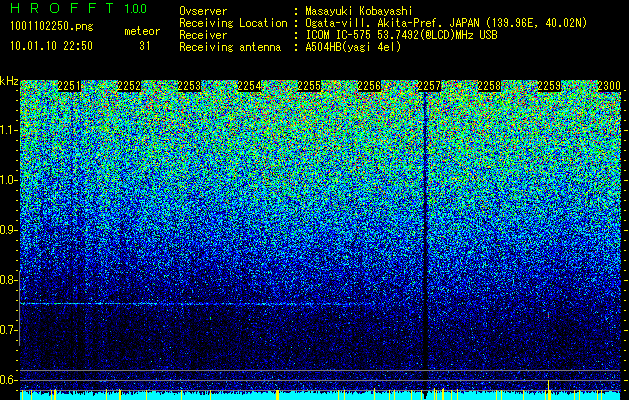Click the 2259 time marker
Viewport: 629px width, 400px height.
tap(549, 86)
